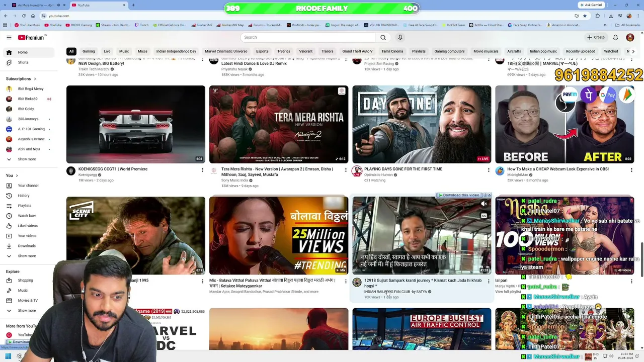Click the Koenigsegg channel avatar
Viewport: 644px width, 362px height.
[71, 171]
